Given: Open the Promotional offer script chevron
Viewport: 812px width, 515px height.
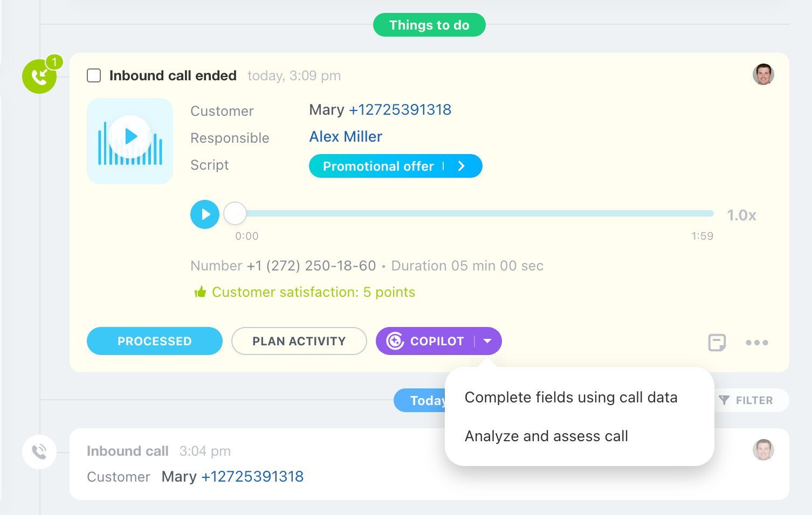Looking at the screenshot, I should pos(462,166).
